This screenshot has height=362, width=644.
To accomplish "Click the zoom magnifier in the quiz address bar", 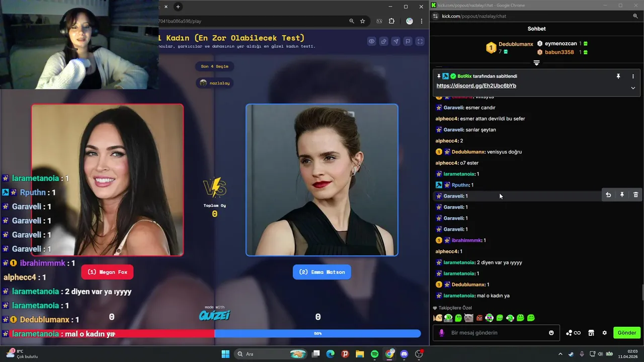I will 352,21.
